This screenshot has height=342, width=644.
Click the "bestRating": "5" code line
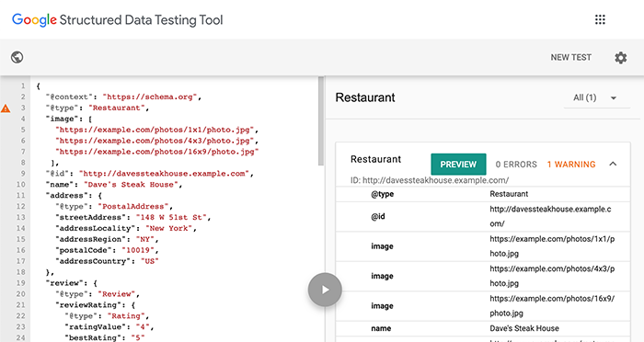pos(104,337)
